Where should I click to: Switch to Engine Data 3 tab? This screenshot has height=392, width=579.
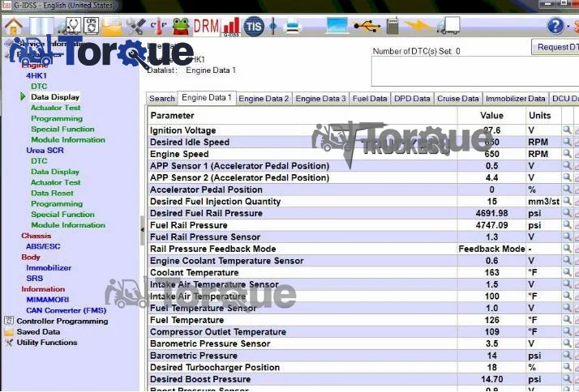pyautogui.click(x=320, y=99)
